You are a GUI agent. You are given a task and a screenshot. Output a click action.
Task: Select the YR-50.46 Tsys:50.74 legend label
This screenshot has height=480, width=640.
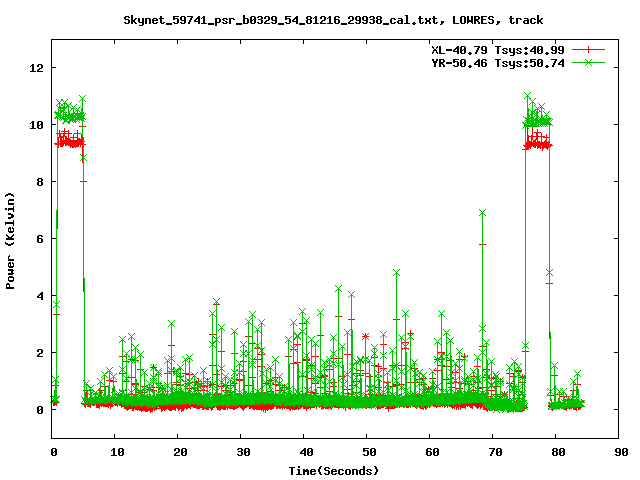click(498, 63)
